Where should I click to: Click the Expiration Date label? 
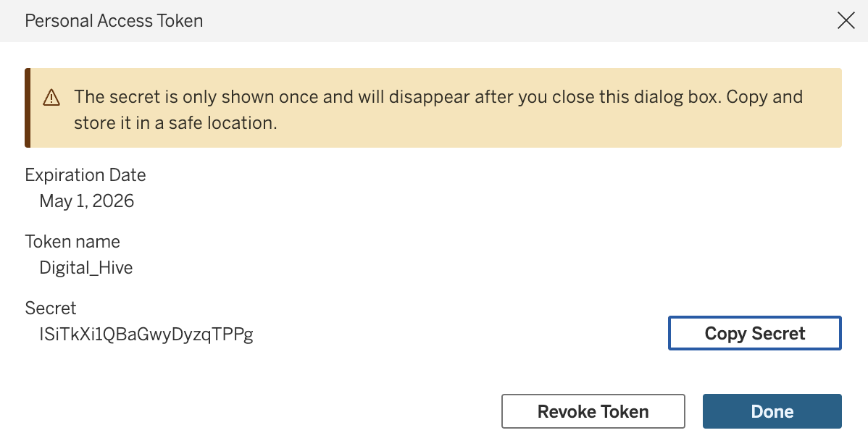click(x=85, y=175)
